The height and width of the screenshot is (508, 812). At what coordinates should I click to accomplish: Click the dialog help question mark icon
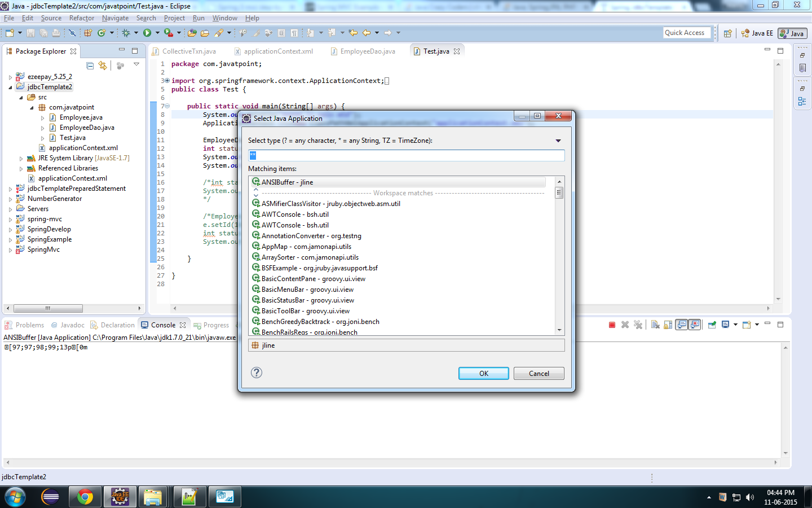(257, 373)
